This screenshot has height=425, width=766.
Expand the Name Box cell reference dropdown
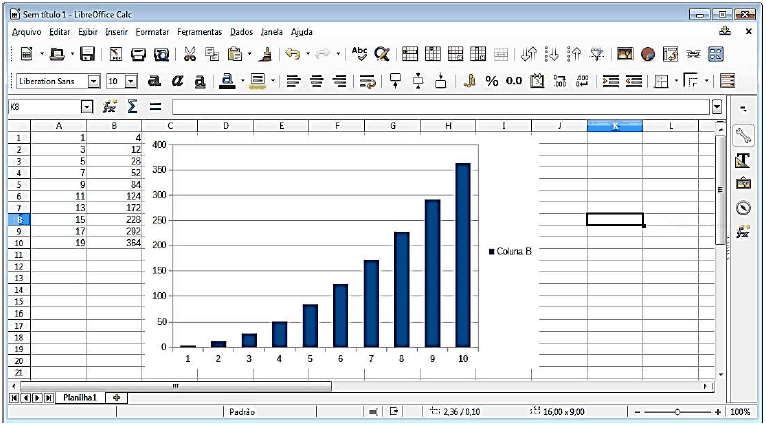pos(86,106)
